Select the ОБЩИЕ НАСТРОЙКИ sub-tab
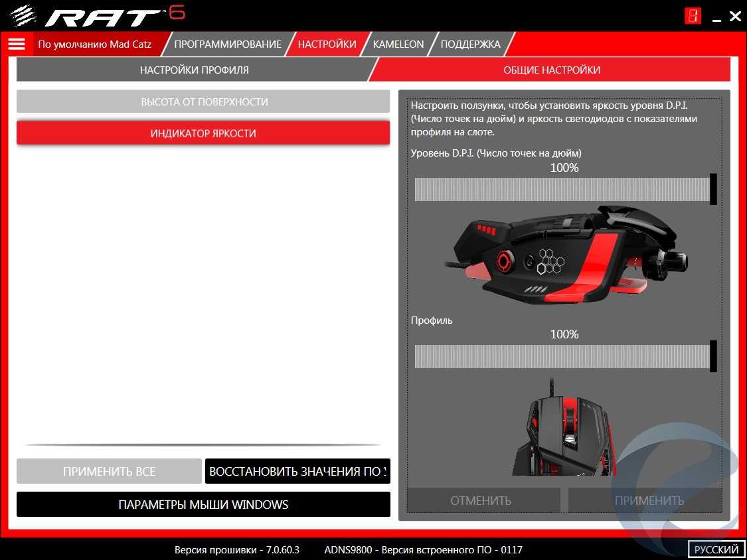The width and height of the screenshot is (747, 560). point(551,70)
